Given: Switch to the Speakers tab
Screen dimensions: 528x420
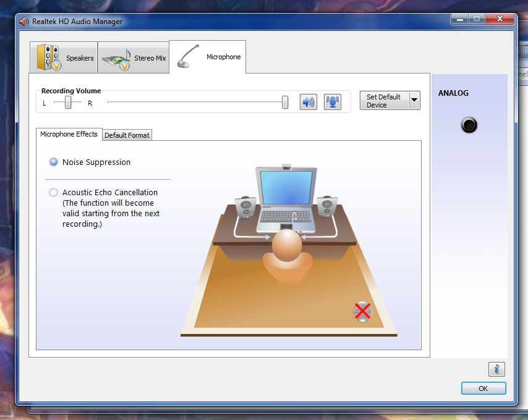Looking at the screenshot, I should (64, 57).
